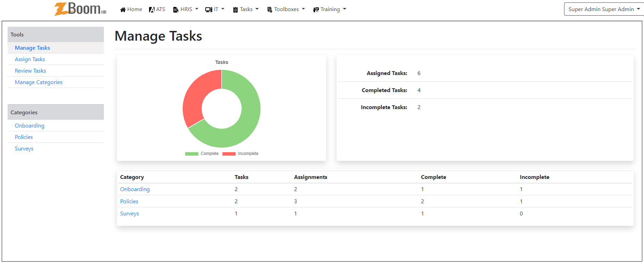Open the HRIS dropdown menu
Viewport: 644px width, 263px height.
186,9
